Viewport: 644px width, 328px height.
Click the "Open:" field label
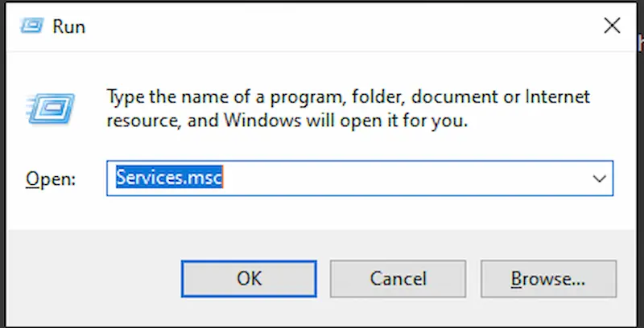(x=51, y=178)
